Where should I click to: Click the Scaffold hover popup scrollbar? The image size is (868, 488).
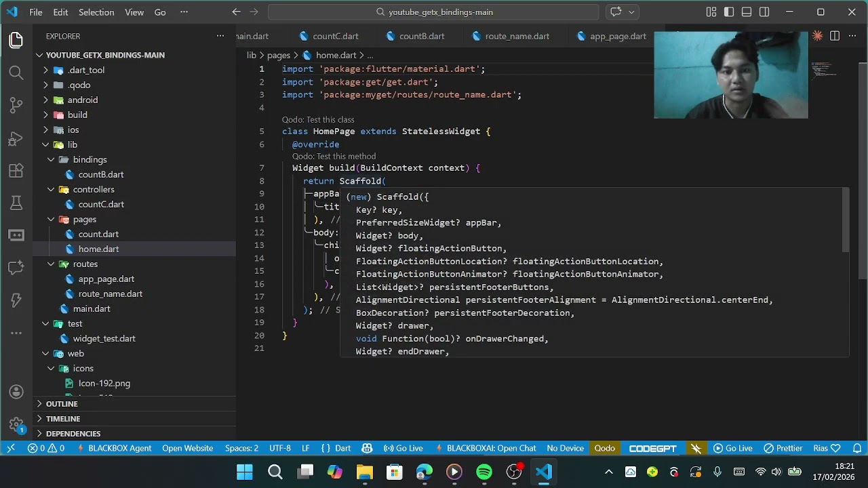846,220
